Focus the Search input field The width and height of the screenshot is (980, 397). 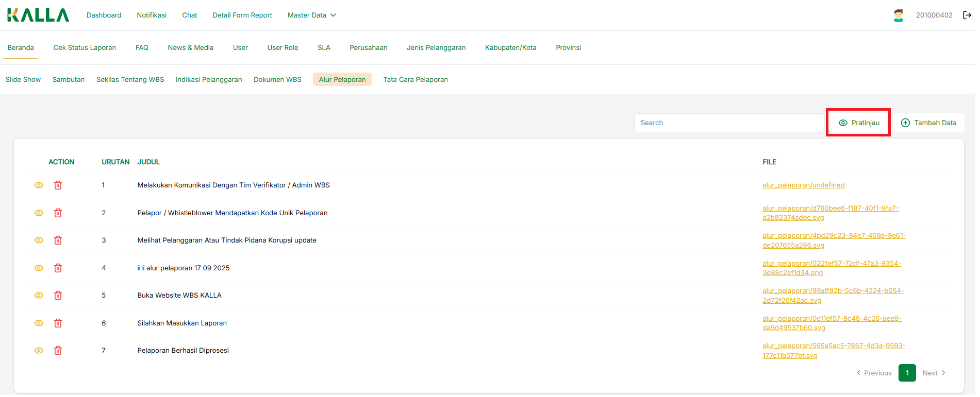click(x=728, y=123)
